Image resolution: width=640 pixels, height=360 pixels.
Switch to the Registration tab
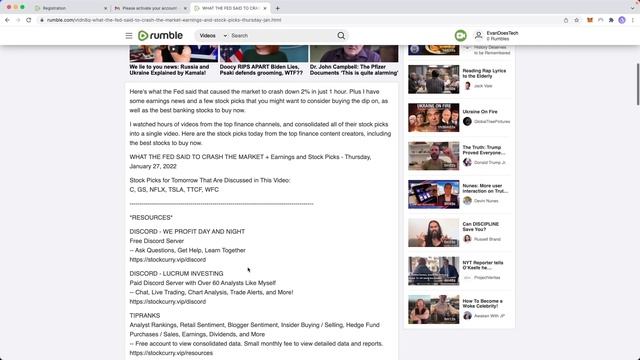pos(70,8)
